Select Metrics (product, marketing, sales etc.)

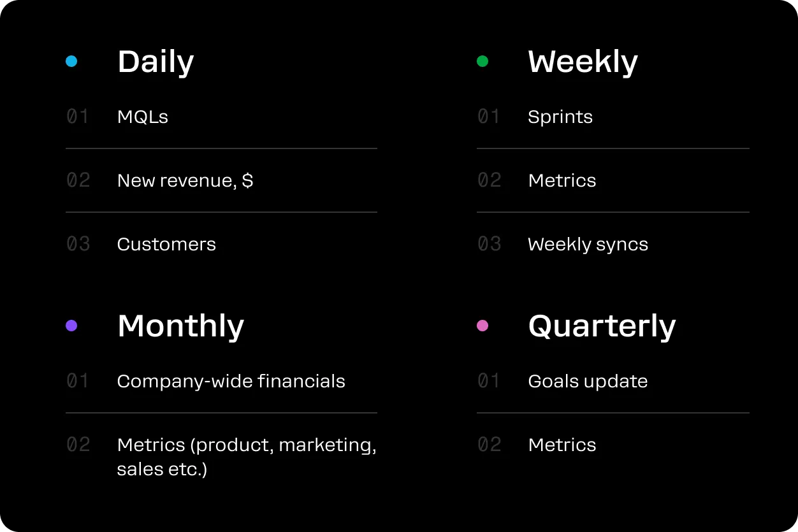[247, 457]
